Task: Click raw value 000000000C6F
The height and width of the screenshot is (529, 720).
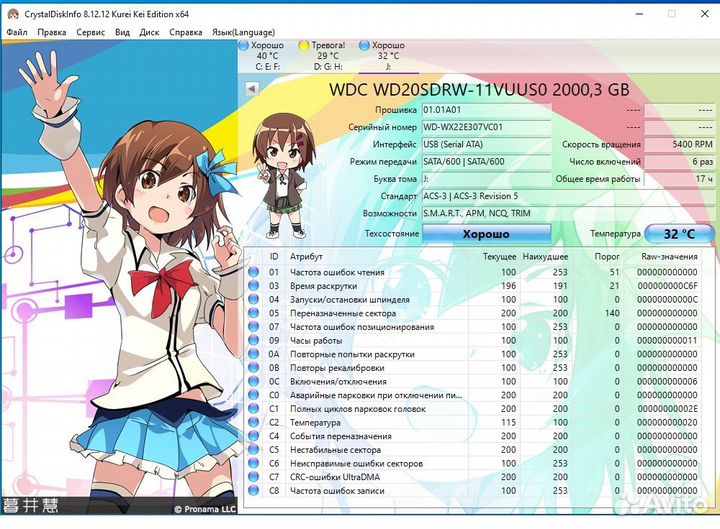Action: click(667, 286)
